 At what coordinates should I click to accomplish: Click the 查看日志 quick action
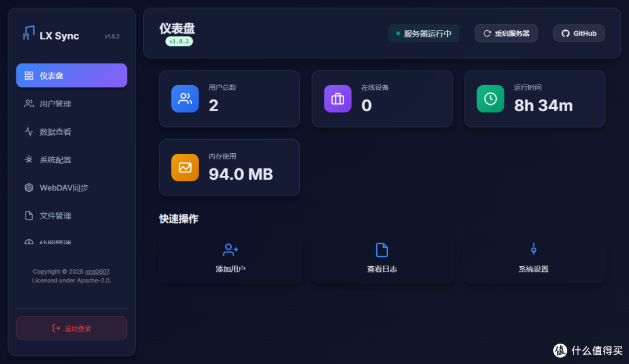point(382,259)
